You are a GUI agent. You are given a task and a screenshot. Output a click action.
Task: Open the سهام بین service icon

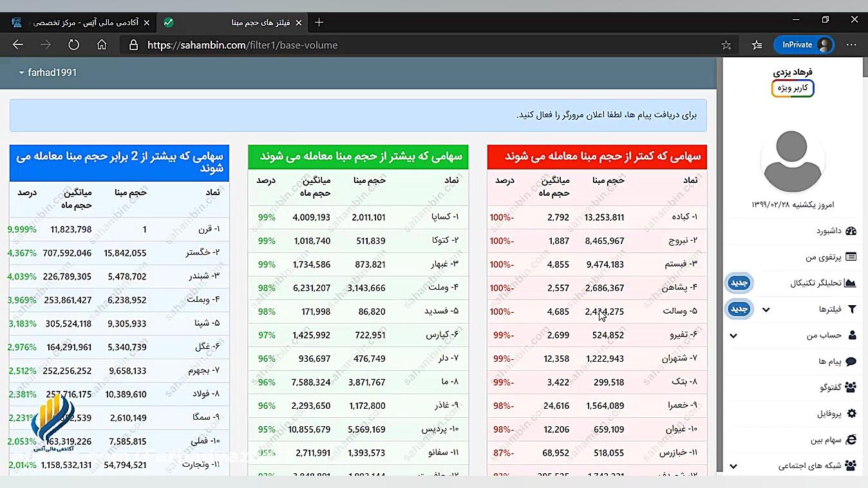point(851,440)
